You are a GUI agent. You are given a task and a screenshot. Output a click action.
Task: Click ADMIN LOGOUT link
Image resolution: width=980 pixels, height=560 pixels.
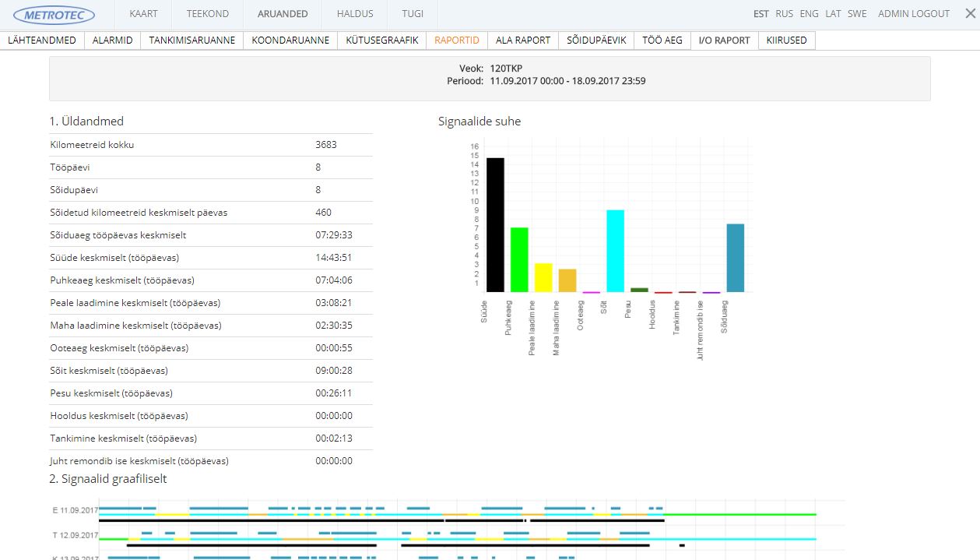(x=913, y=14)
